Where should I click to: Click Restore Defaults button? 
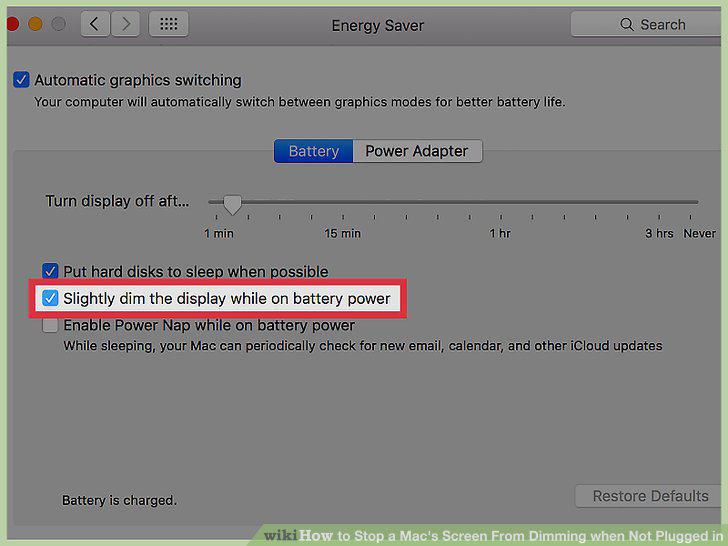(650, 496)
